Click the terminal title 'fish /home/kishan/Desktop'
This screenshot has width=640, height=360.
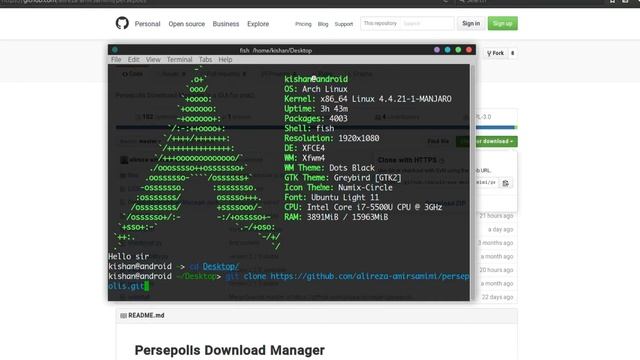click(x=276, y=50)
